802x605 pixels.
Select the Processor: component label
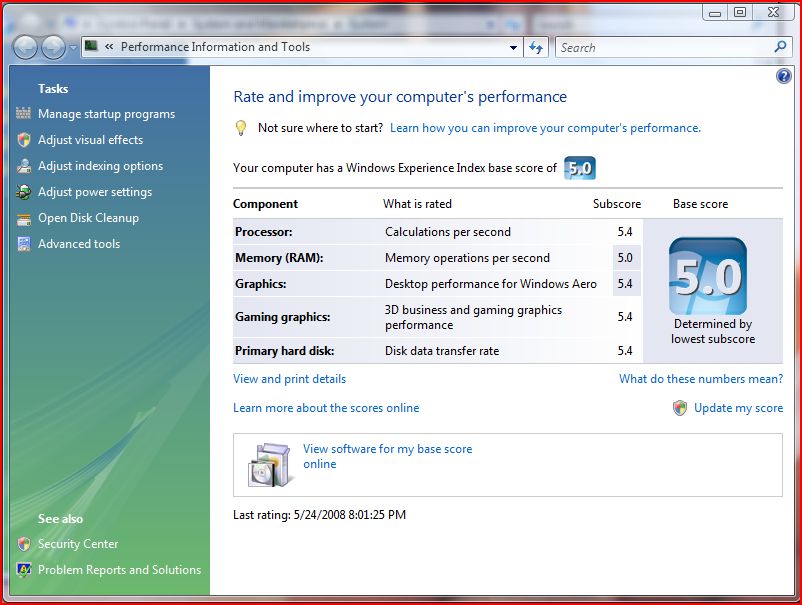pos(263,232)
